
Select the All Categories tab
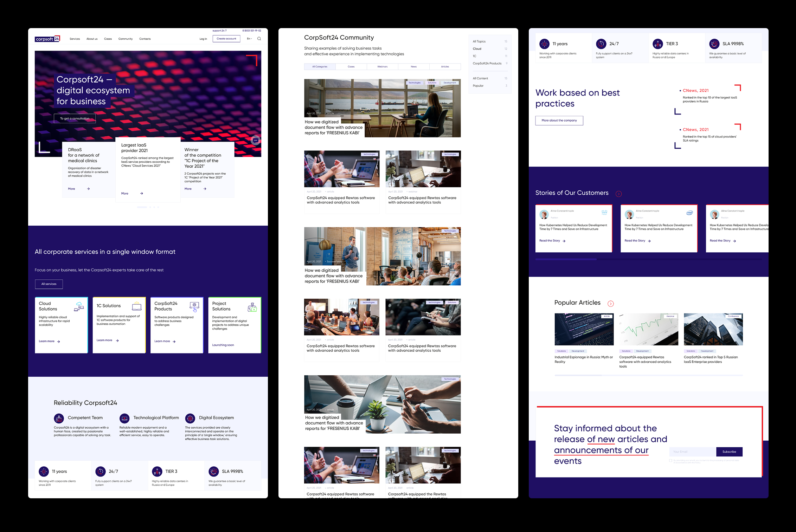320,66
